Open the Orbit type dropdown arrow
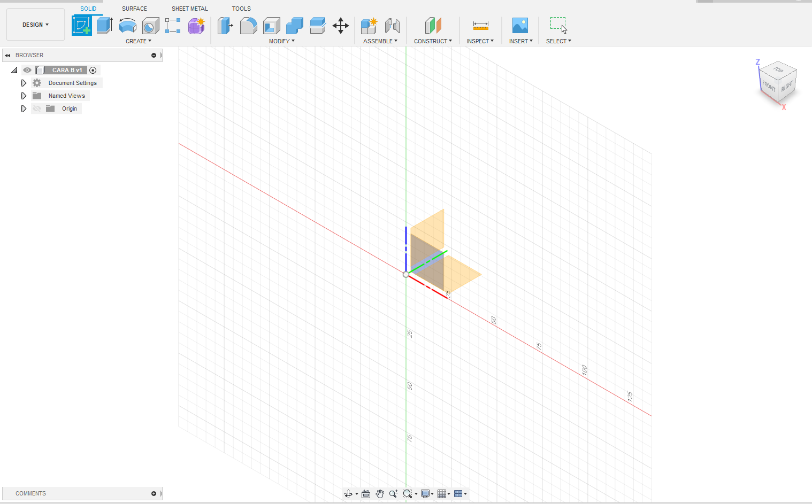 coord(357,494)
